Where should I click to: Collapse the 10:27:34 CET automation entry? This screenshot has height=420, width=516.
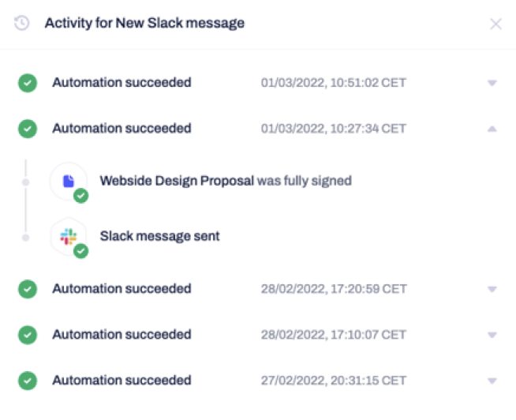click(492, 129)
